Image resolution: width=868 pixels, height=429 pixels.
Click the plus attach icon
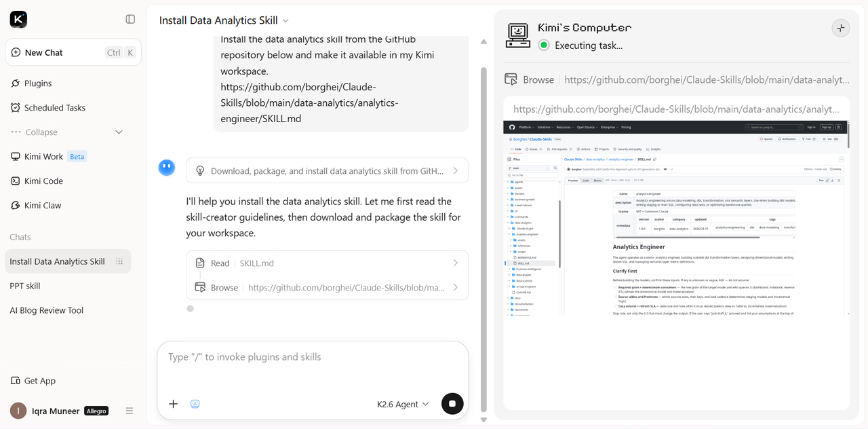[x=173, y=404]
